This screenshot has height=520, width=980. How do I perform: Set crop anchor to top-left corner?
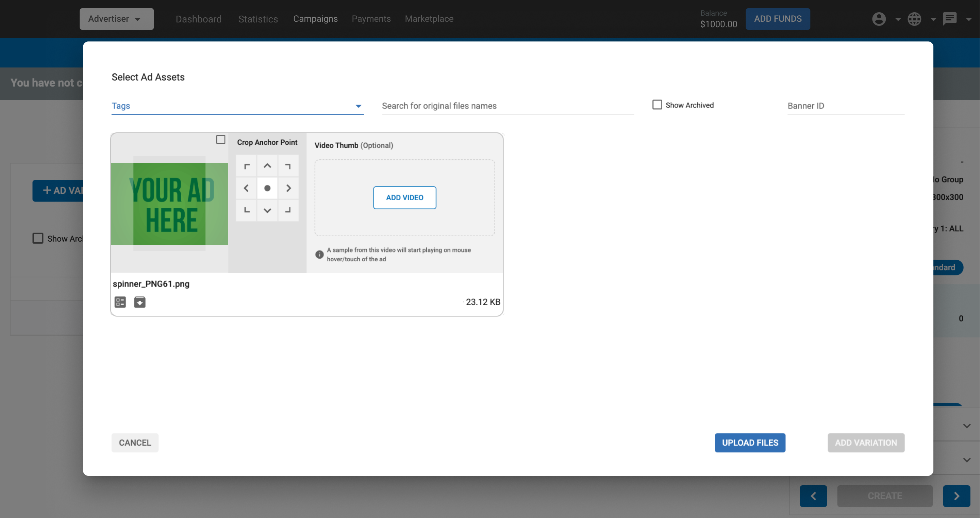tap(247, 166)
